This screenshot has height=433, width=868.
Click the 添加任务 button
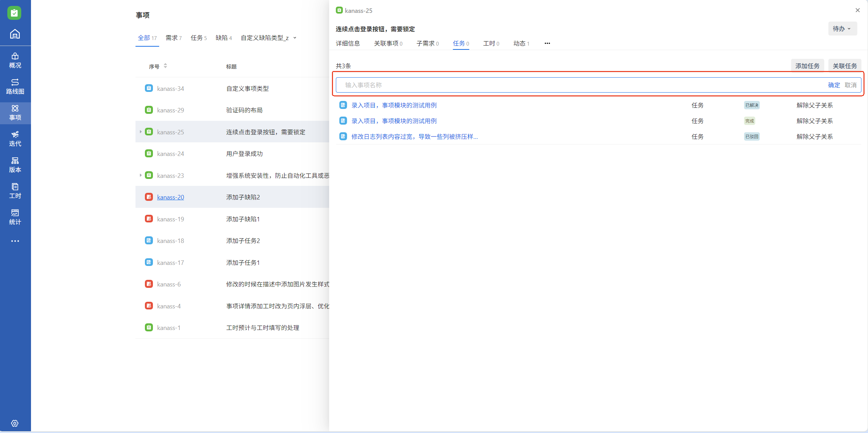807,66
